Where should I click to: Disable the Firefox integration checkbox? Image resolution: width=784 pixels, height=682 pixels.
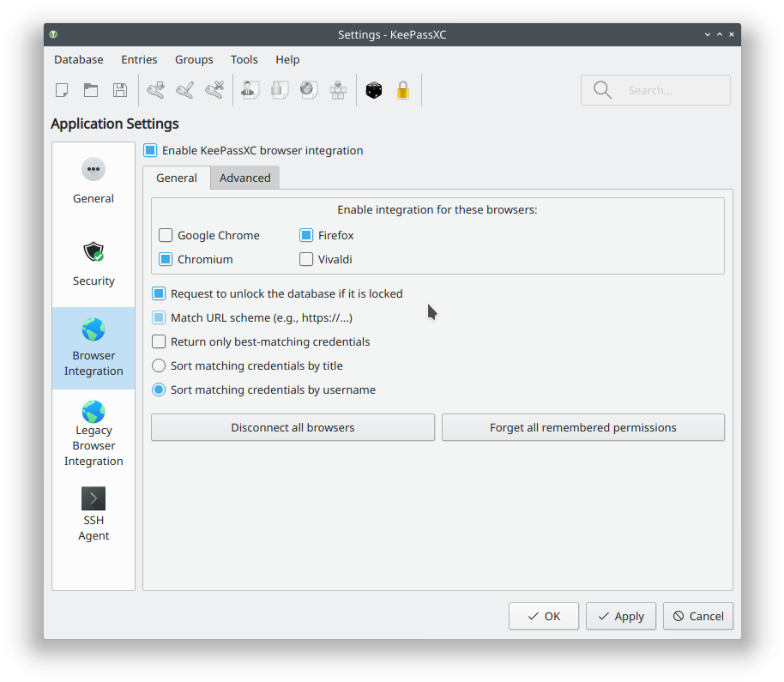pyautogui.click(x=306, y=234)
